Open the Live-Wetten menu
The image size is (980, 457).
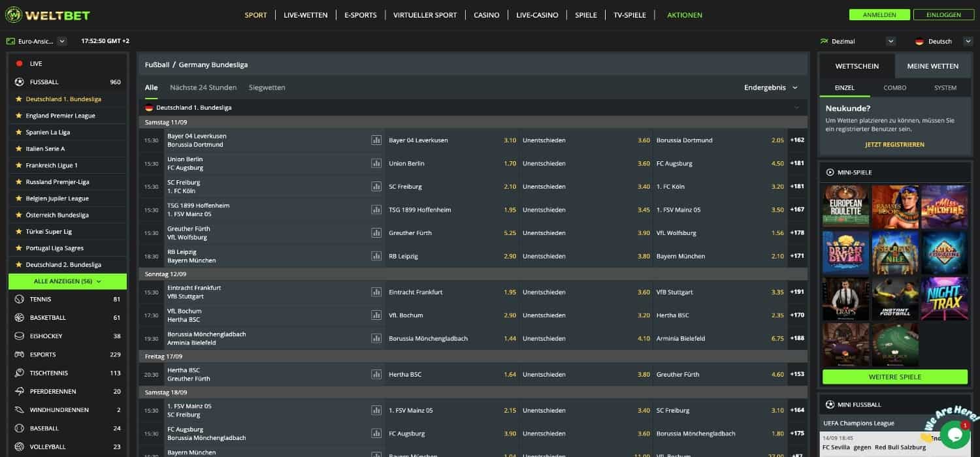306,15
